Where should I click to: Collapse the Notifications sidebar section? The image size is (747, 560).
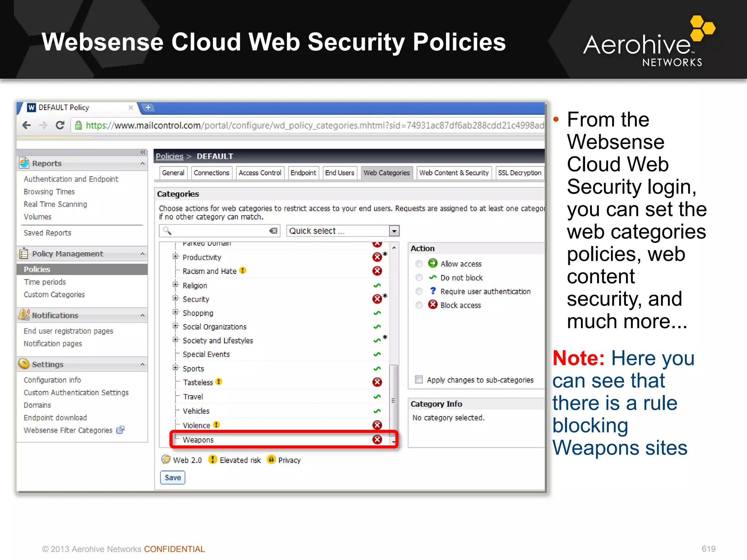[x=143, y=315]
